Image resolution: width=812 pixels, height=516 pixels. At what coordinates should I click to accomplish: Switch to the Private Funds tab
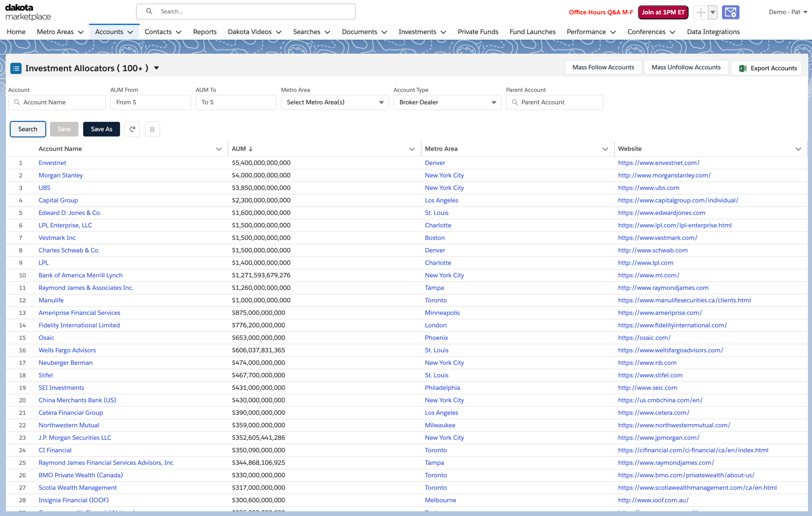pos(478,32)
